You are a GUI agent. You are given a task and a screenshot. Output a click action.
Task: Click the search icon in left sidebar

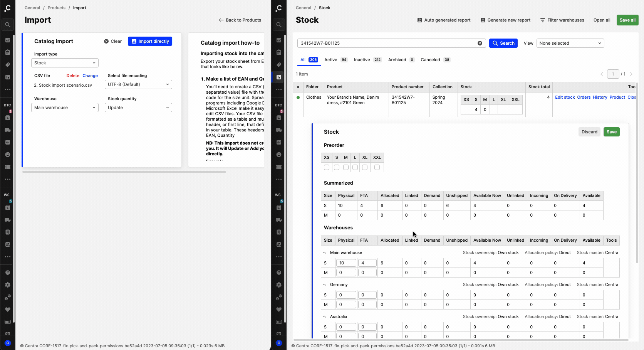coord(8,25)
